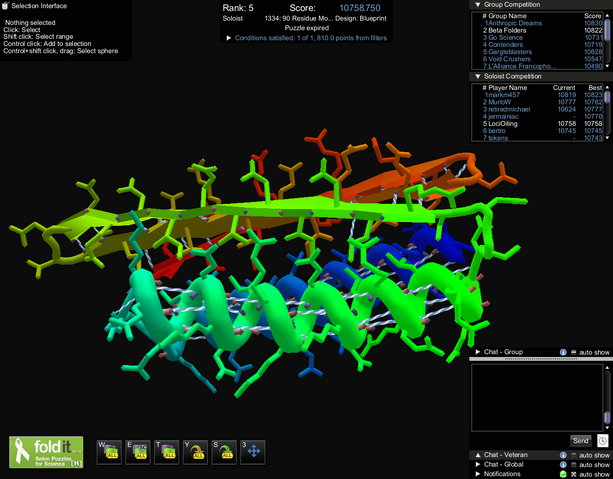
Task: Click the Beta Folders group row
Action: click(542, 30)
